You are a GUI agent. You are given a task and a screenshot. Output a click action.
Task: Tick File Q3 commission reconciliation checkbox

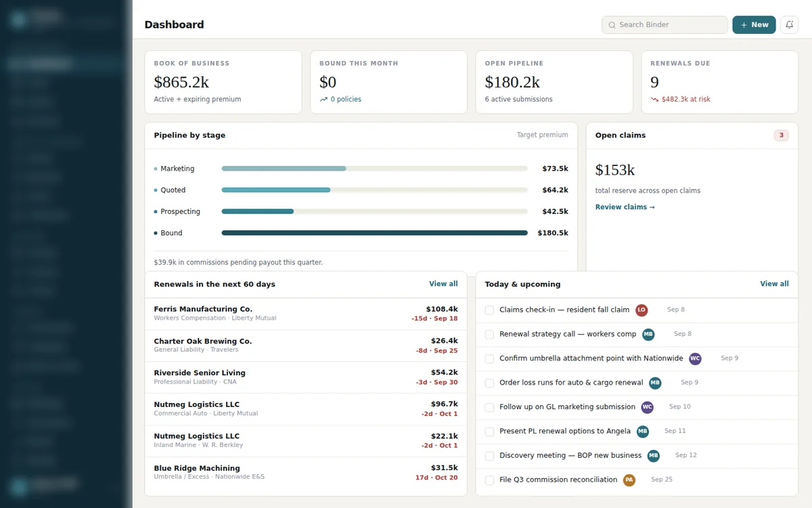489,480
